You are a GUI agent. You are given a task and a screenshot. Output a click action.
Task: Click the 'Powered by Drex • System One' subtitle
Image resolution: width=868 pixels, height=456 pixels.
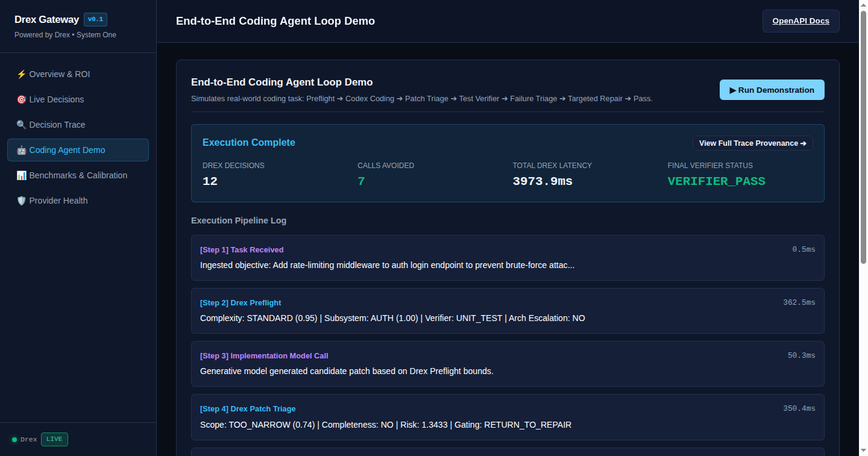[65, 35]
